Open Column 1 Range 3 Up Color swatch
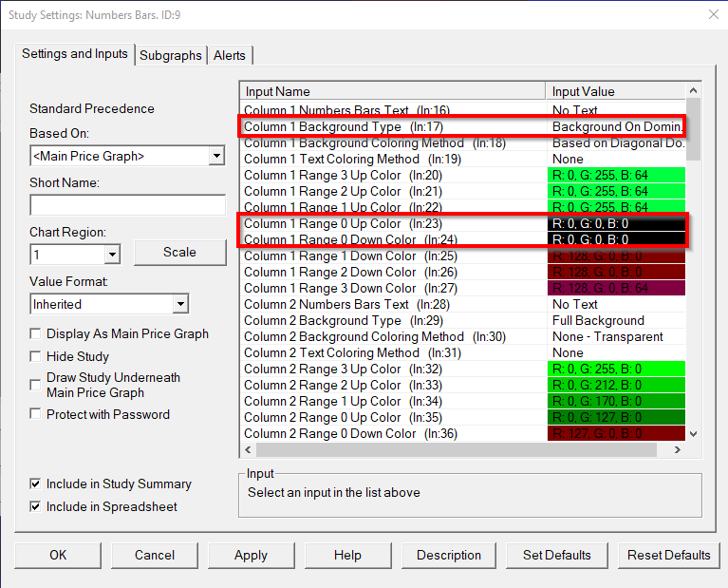 [x=616, y=175]
